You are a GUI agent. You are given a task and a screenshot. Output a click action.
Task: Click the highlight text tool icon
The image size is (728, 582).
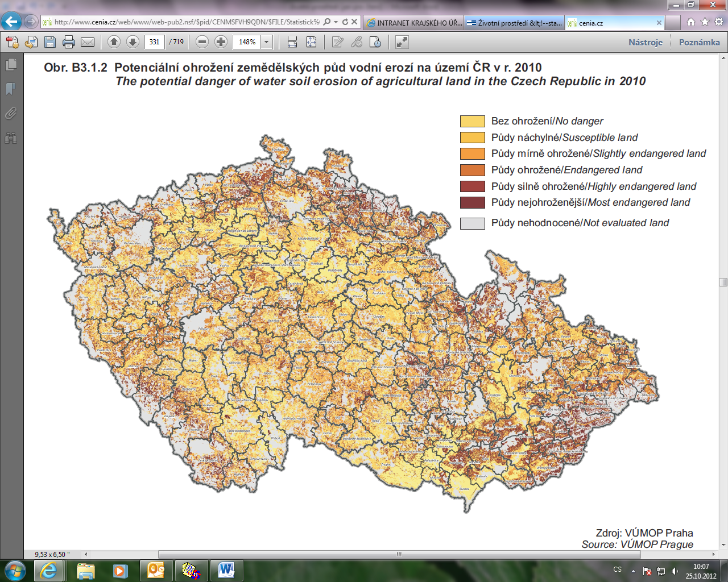coord(357,42)
